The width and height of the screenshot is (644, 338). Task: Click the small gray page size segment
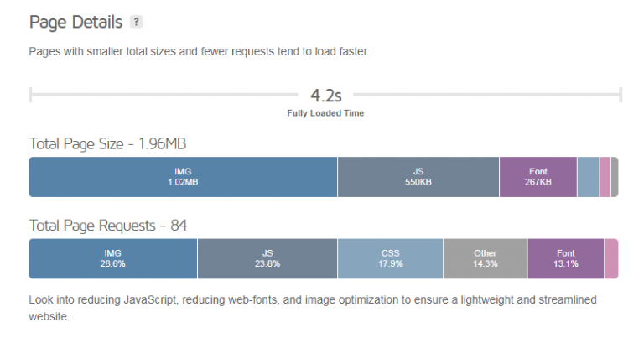click(x=615, y=177)
